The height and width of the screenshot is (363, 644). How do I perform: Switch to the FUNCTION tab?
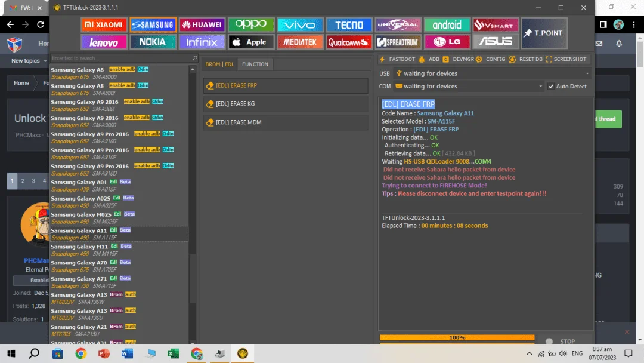click(255, 64)
